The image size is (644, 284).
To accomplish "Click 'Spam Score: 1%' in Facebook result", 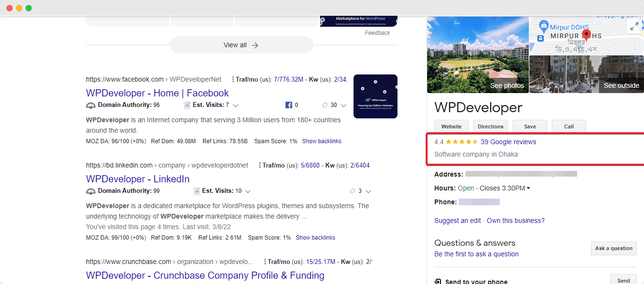I will 276,141.
